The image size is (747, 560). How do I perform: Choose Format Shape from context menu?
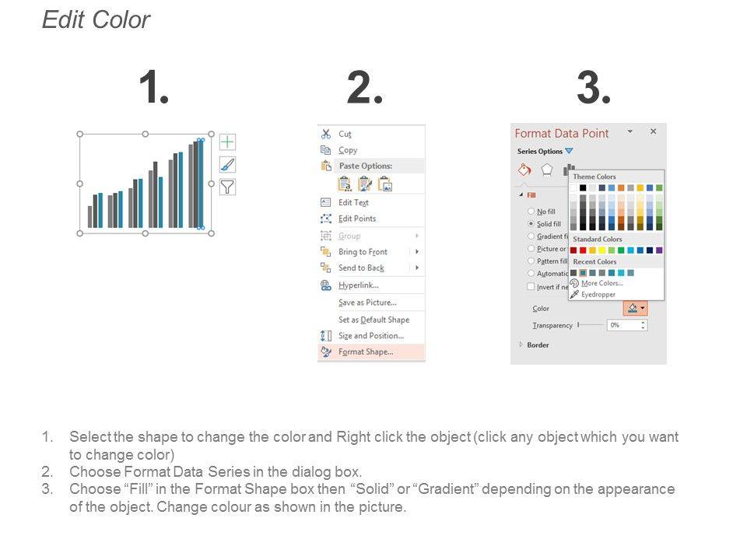(366, 352)
